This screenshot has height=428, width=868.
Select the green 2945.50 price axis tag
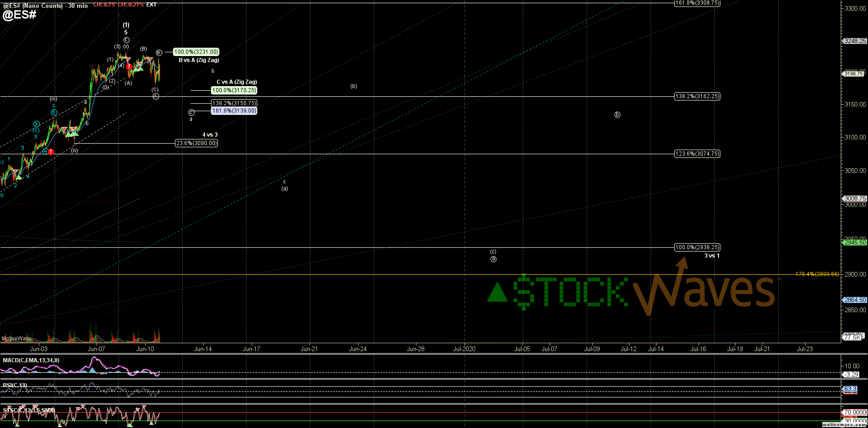pos(855,242)
